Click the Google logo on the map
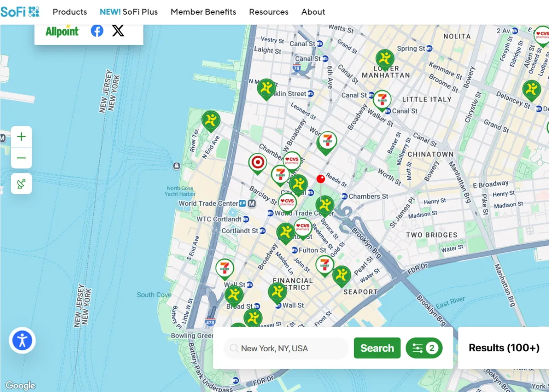This screenshot has height=392, width=549. click(x=20, y=386)
